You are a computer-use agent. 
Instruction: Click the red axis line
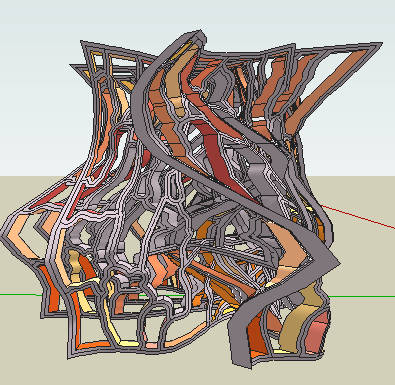pos(358,217)
